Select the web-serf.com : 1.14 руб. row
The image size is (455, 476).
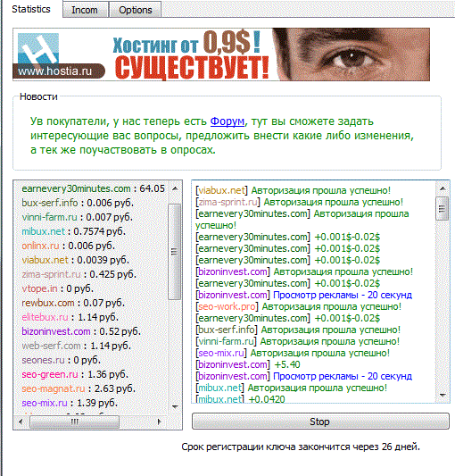point(76,346)
